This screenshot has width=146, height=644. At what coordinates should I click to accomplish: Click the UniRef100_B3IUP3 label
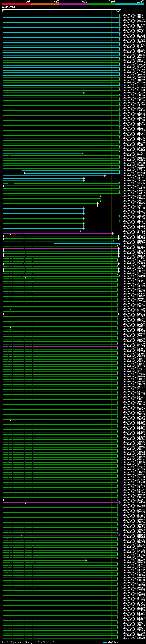pyautogui.click(x=133, y=233)
